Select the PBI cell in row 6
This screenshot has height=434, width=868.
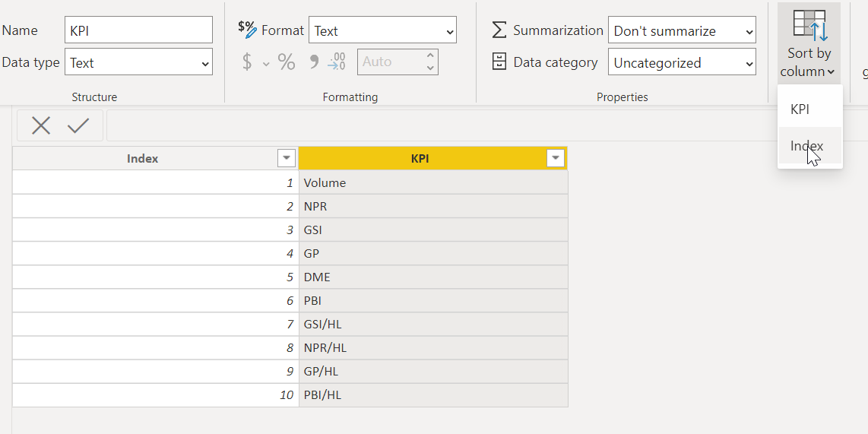pos(433,300)
